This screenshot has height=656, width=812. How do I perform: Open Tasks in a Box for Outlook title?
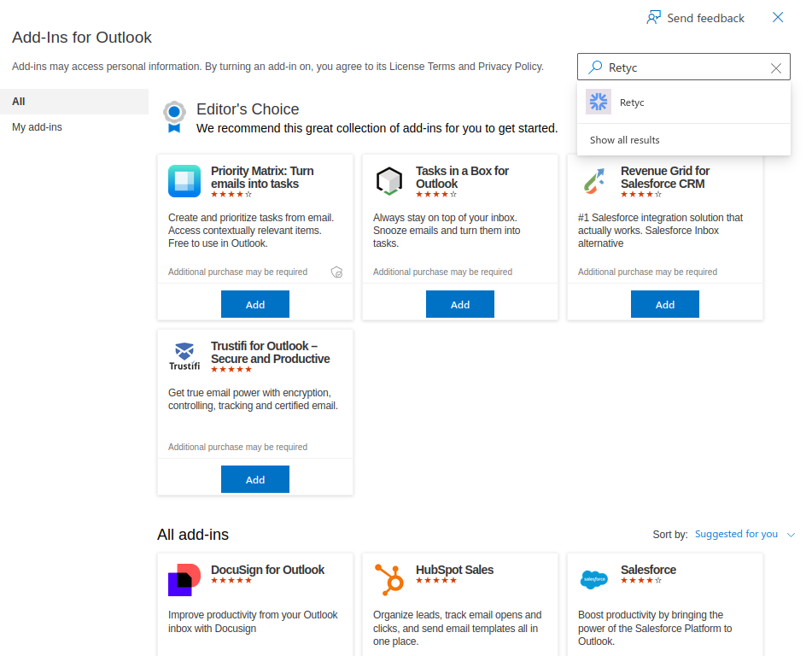click(462, 177)
